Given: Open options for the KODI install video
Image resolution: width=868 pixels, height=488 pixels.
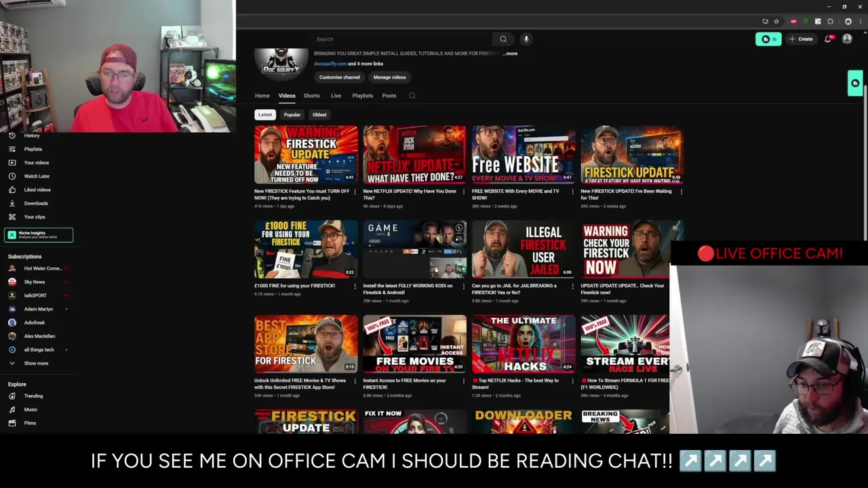Looking at the screenshot, I should click(463, 286).
